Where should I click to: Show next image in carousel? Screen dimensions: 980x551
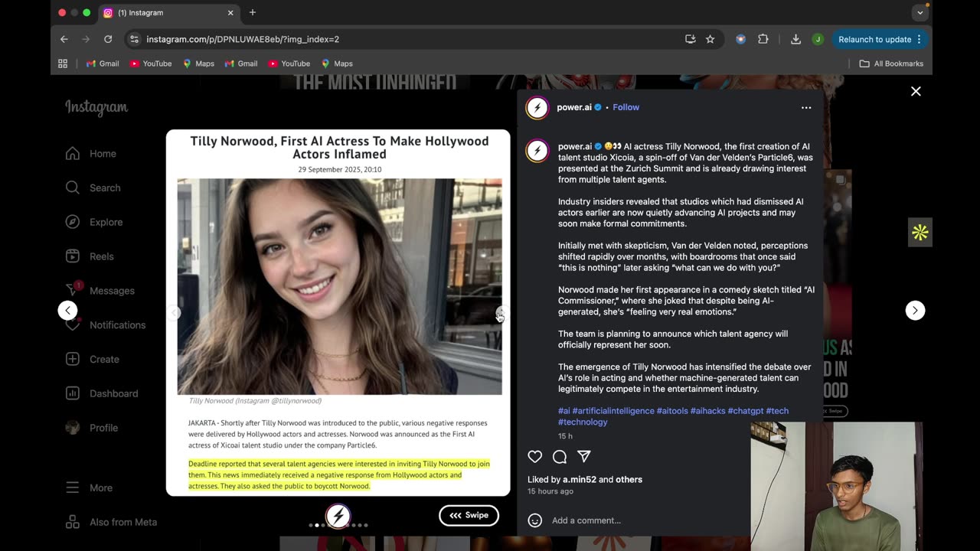(501, 313)
